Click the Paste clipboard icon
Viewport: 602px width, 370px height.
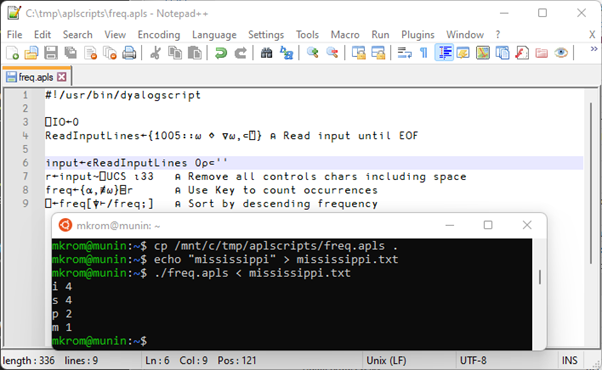(195, 53)
